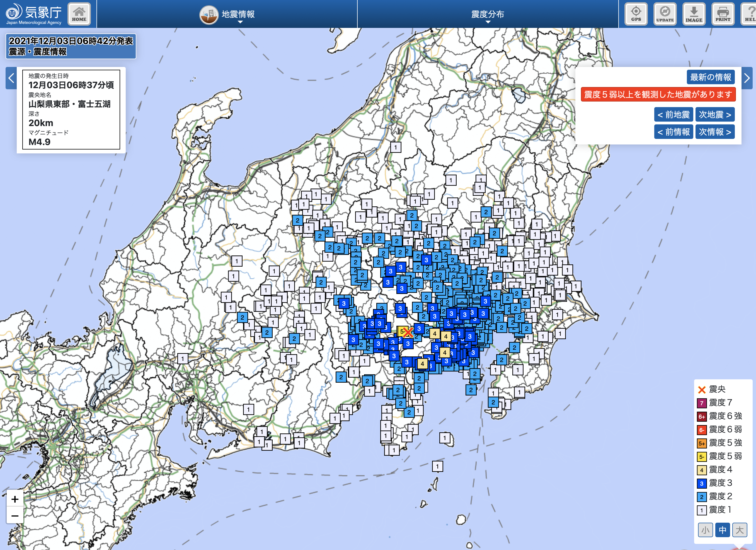Collapse the earthquake info panel left arrow
This screenshot has height=550, width=756.
[x=11, y=78]
